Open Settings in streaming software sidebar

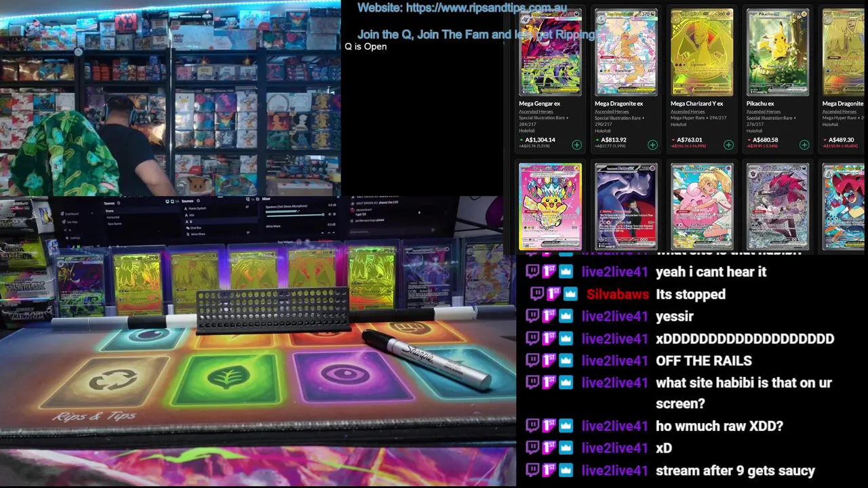pos(75,238)
